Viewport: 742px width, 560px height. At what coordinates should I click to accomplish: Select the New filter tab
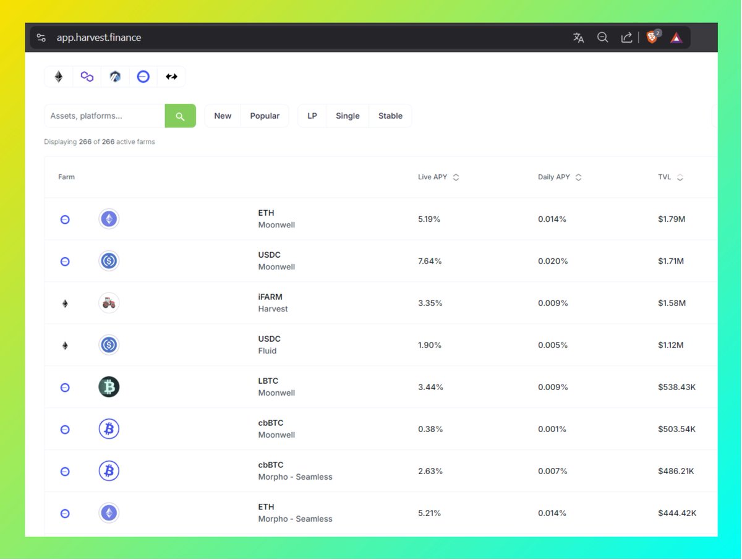223,116
